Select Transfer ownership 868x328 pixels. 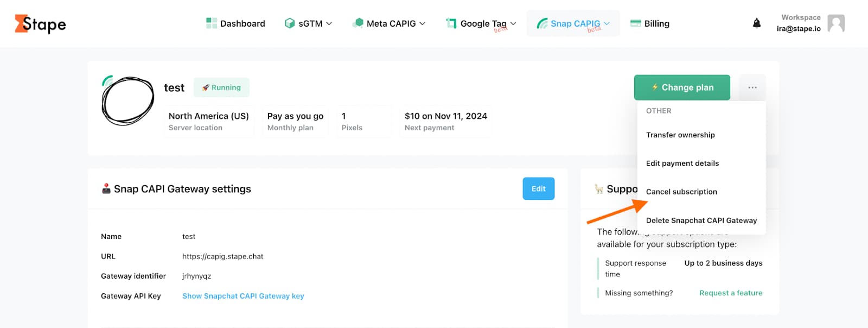[680, 135]
